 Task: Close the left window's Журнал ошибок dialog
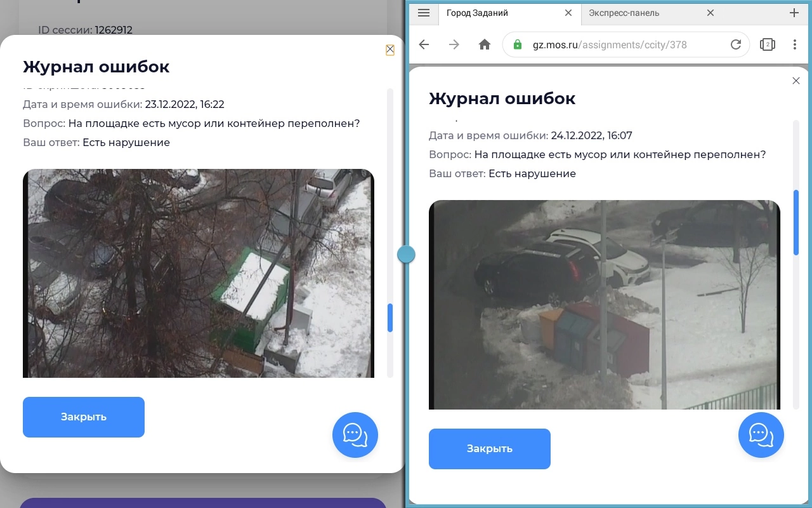tap(390, 50)
